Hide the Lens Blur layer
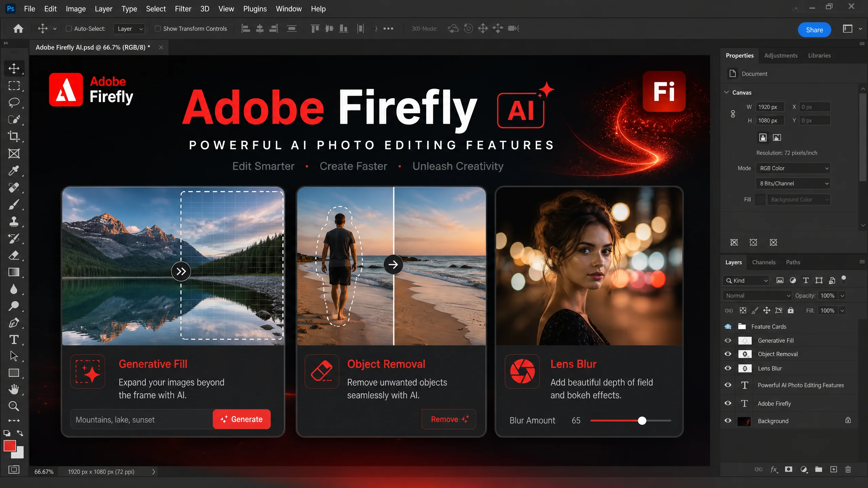Viewport: 868px width, 488px height. [728, 368]
